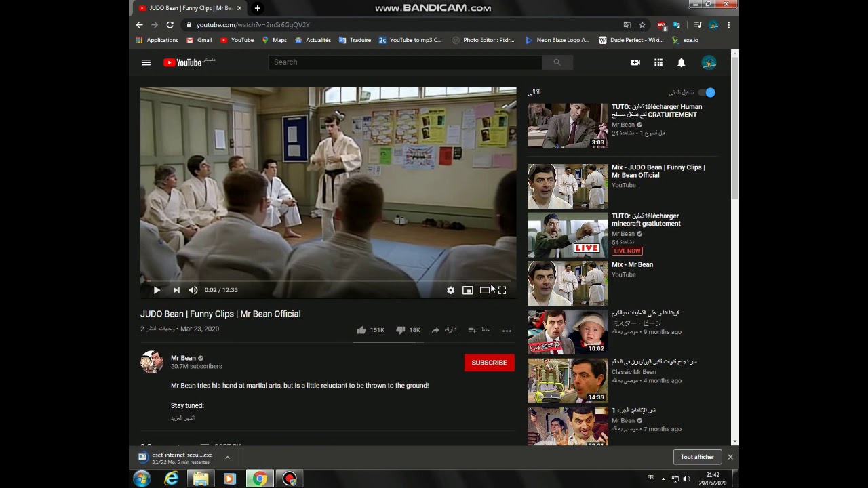The height and width of the screenshot is (488, 868).
Task: Click the Mr Bean channel avatar
Action: point(152,362)
